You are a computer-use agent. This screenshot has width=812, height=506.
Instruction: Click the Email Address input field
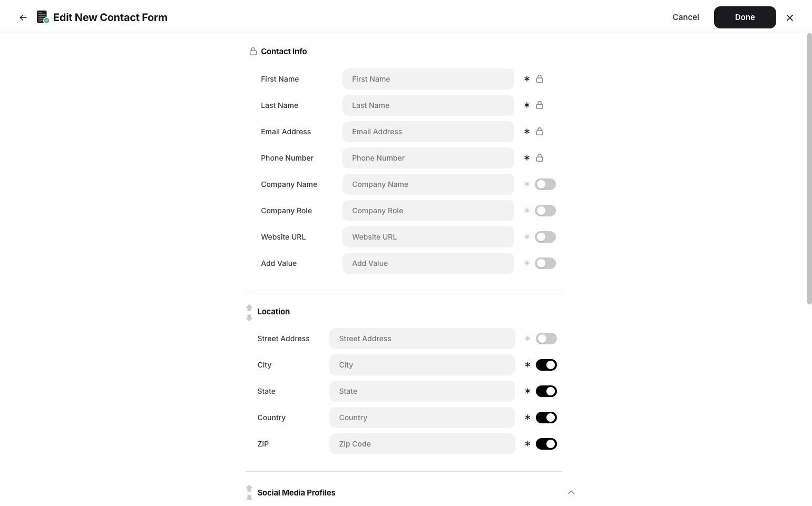point(428,132)
